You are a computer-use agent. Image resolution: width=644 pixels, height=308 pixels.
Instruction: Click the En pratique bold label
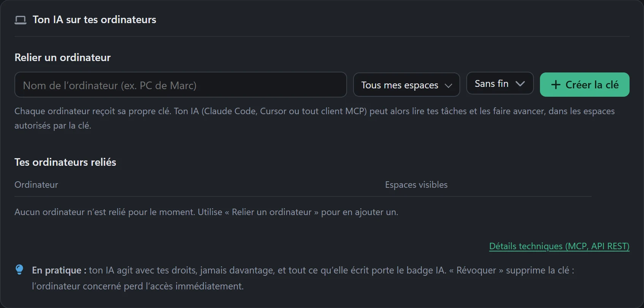59,270
